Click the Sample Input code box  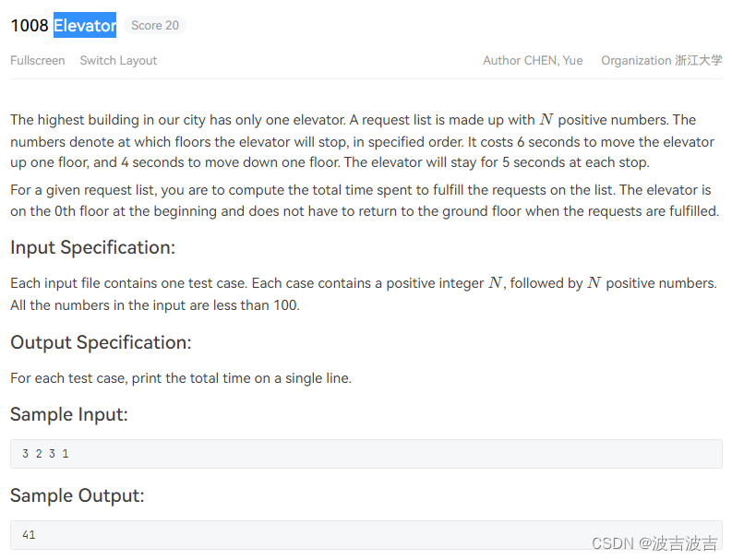[x=366, y=454]
